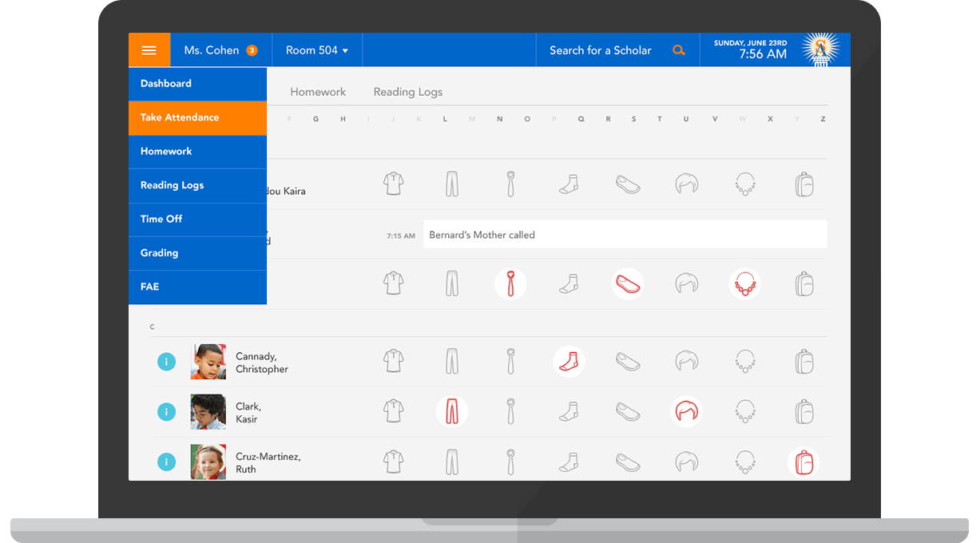
Task: Click the Search for a Scholar field
Action: (x=600, y=50)
